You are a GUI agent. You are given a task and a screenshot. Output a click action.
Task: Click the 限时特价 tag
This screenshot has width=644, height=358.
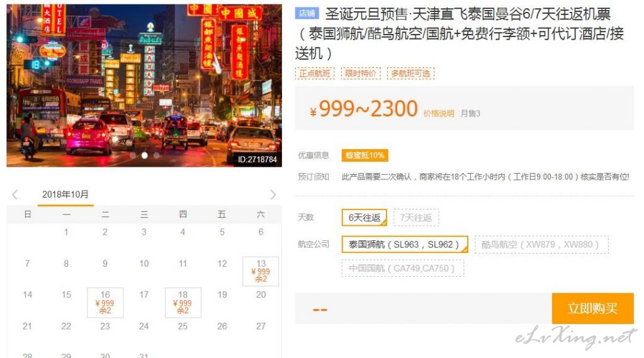(x=361, y=74)
